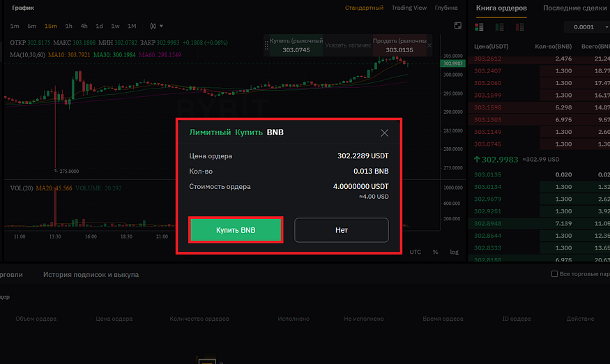Image resolution: width=610 pixels, height=364 pixels.
Task: Click the Время ордера column header
Action: (x=443, y=319)
